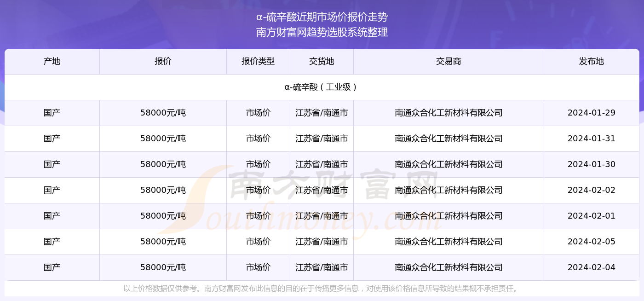Click 南通众合化工新材料有限公司 in 2024-02-04 row
Screen dimensions: 644x301
tap(448, 267)
